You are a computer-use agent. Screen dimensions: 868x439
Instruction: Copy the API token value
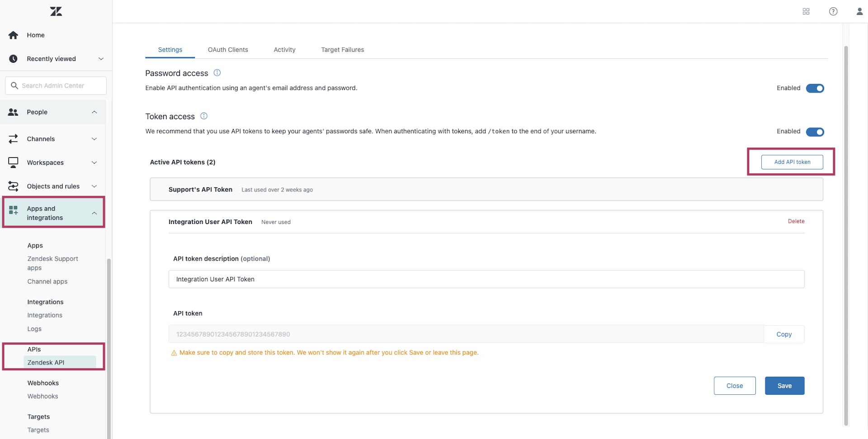pos(784,334)
